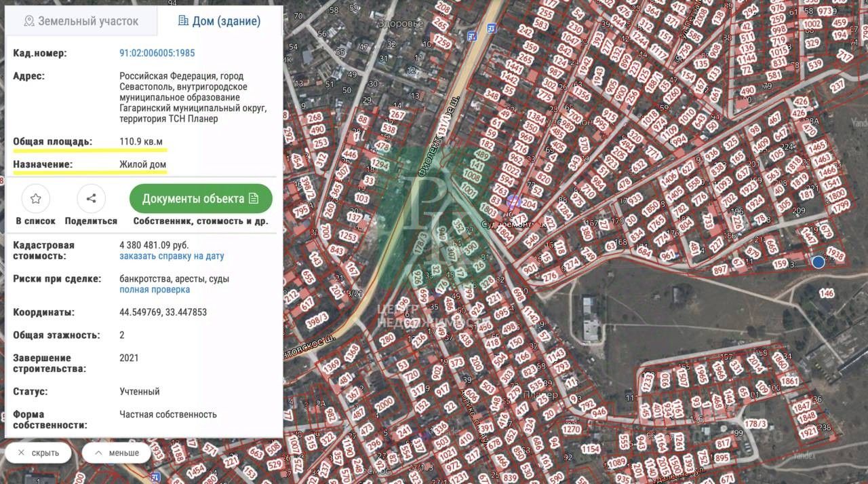This screenshot has width=868, height=484.
Task: Switch to the Земельный участок tab
Action: pos(81,21)
